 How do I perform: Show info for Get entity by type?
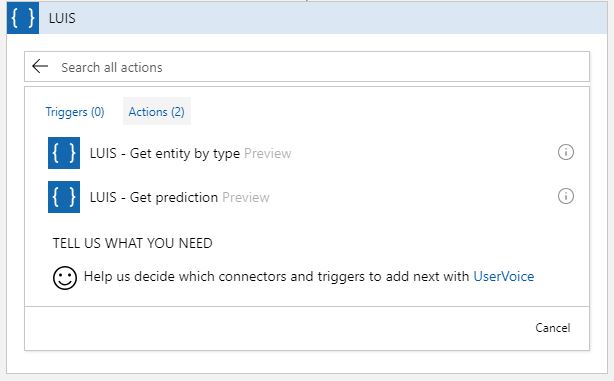[x=565, y=152]
